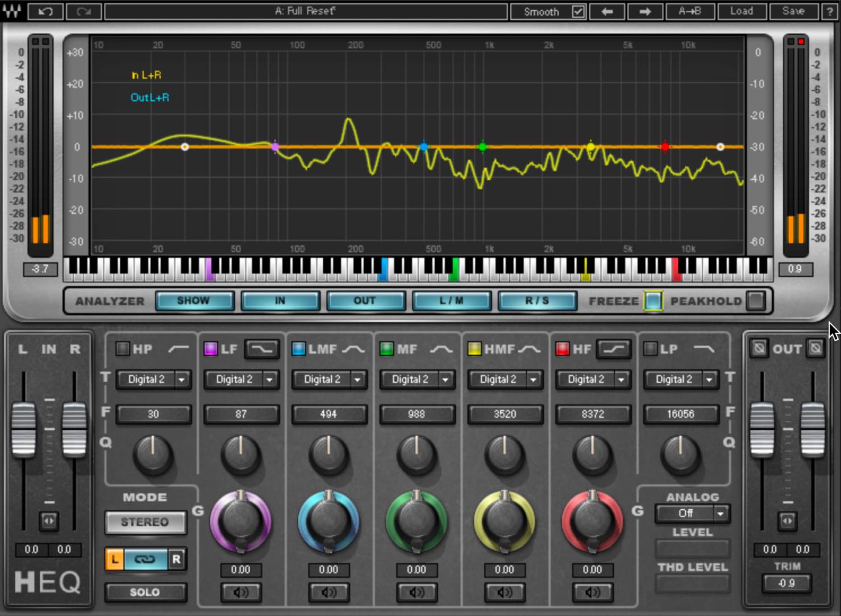The image size is (841, 616).
Task: Enable the LP band
Action: tap(650, 348)
